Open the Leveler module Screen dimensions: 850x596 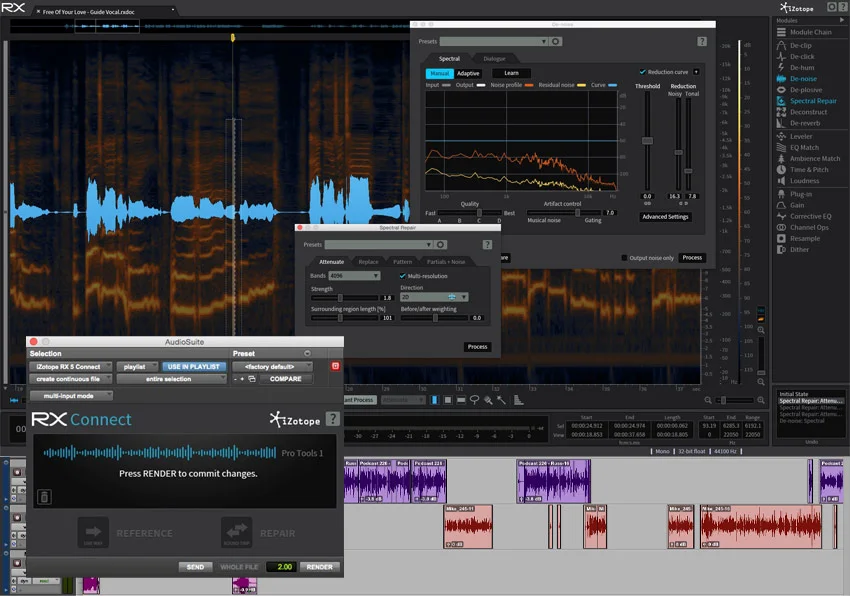(x=801, y=137)
